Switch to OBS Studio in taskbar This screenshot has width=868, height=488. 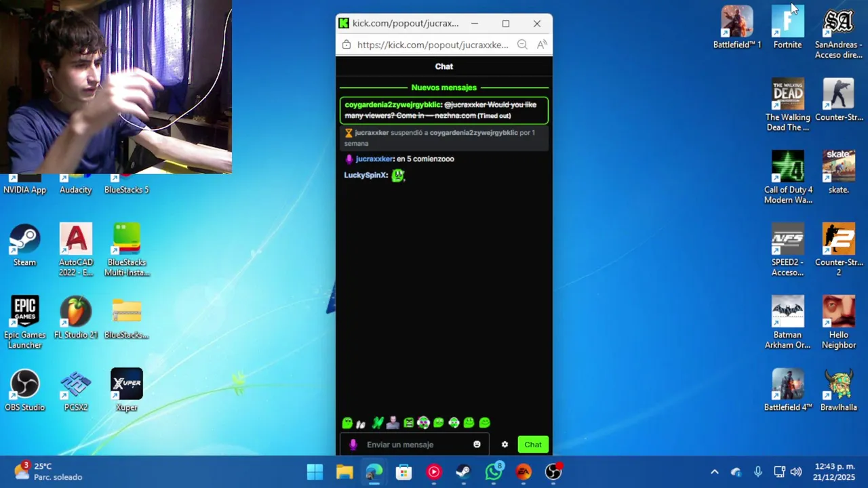point(553,472)
